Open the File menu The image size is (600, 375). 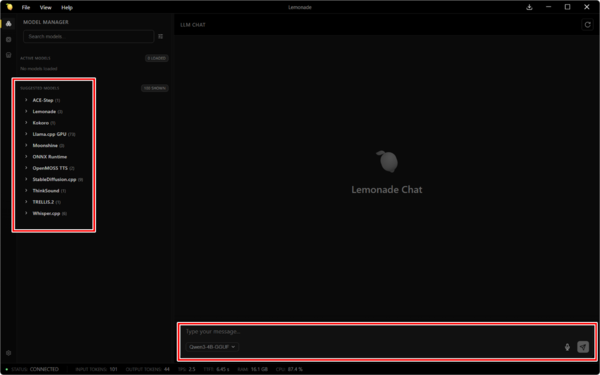pos(26,8)
